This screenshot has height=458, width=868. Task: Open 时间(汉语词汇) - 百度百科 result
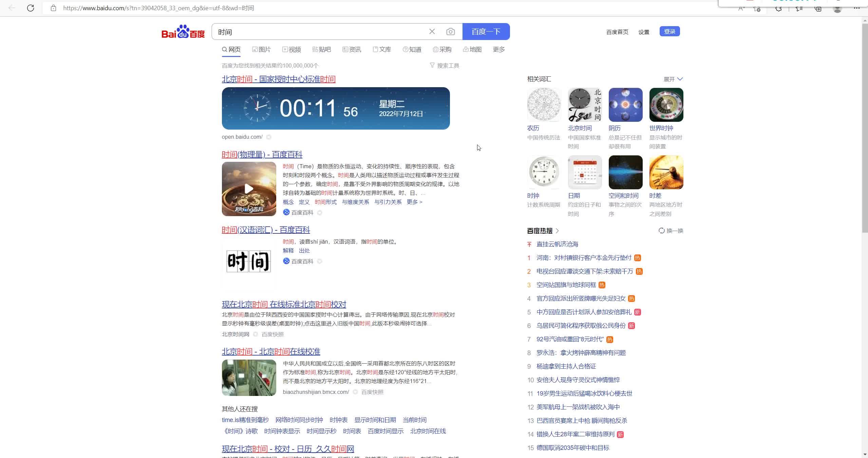tap(266, 230)
